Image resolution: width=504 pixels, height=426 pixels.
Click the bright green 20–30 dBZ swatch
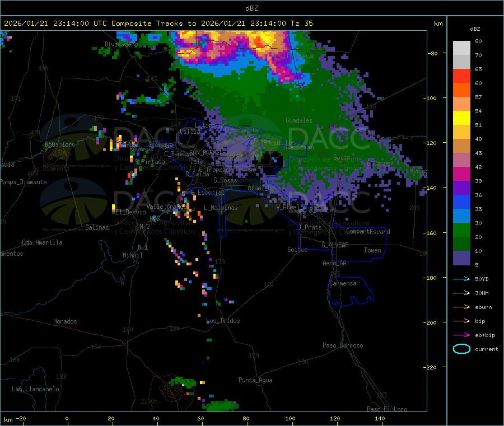click(x=461, y=230)
